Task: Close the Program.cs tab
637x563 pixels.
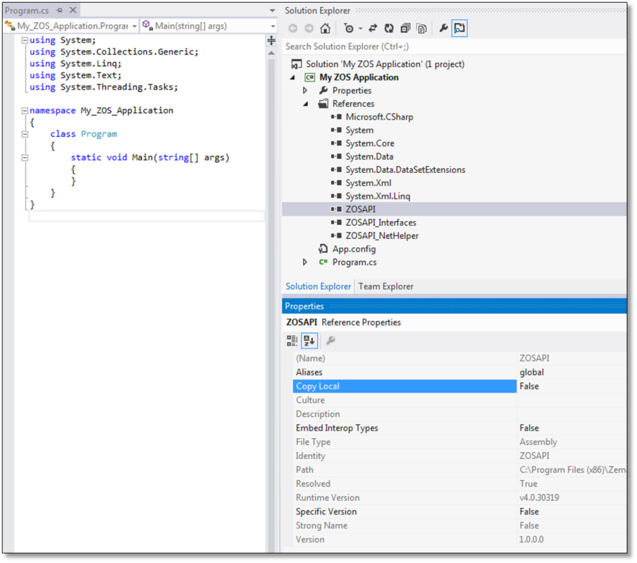Action: 73,10
